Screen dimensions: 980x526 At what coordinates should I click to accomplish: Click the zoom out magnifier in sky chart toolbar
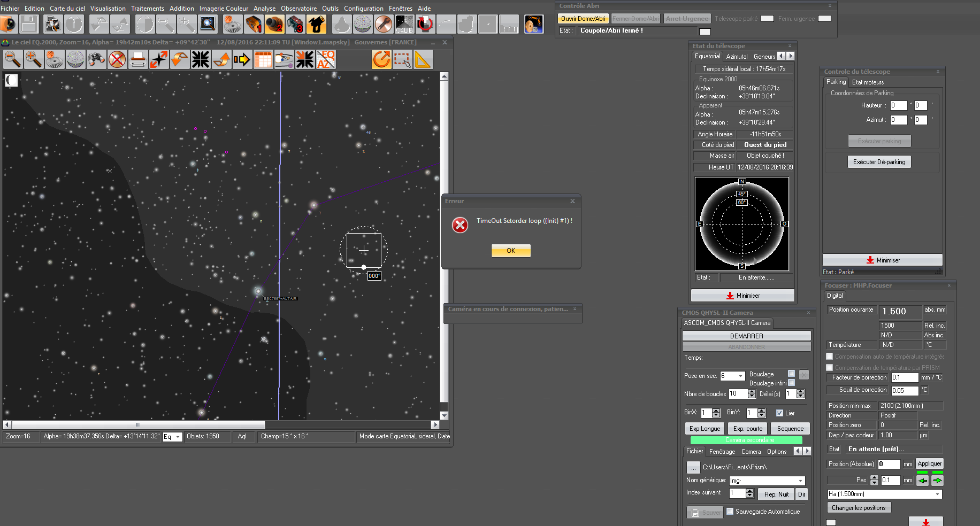click(x=12, y=59)
